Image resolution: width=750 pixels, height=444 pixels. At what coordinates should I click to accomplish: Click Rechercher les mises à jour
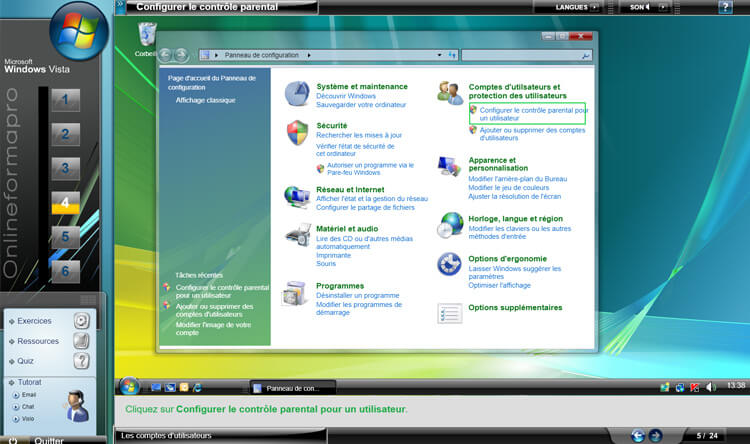tap(359, 135)
